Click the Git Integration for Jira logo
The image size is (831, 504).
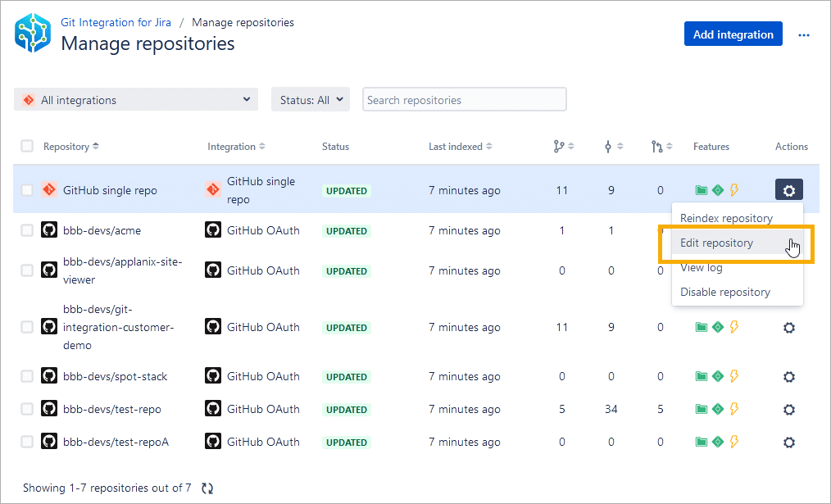pos(33,33)
